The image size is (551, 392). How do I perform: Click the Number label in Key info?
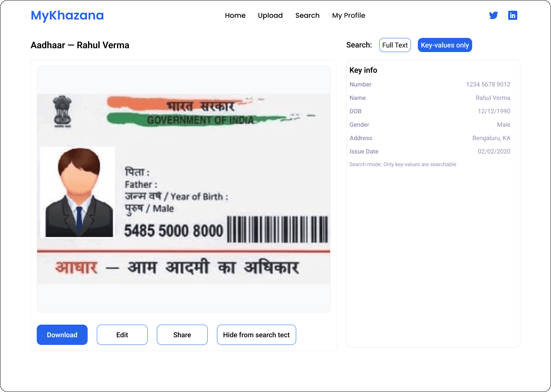[360, 84]
